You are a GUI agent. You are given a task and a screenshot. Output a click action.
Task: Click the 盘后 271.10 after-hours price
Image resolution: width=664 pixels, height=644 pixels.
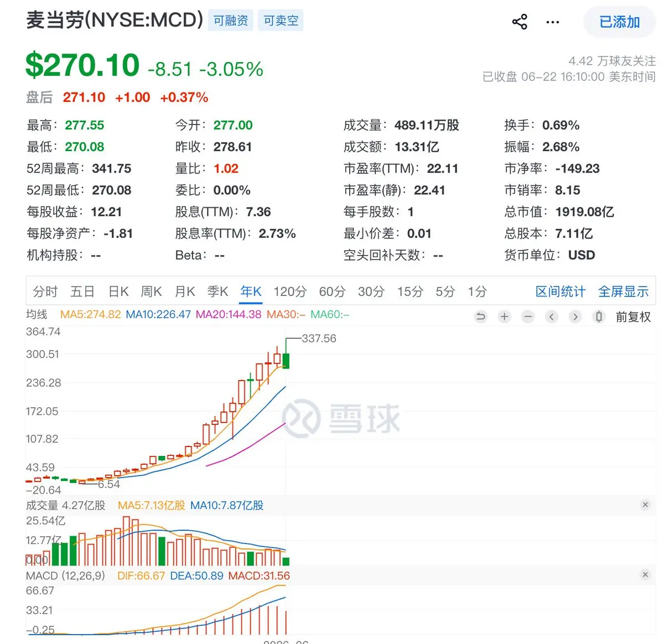(x=84, y=97)
